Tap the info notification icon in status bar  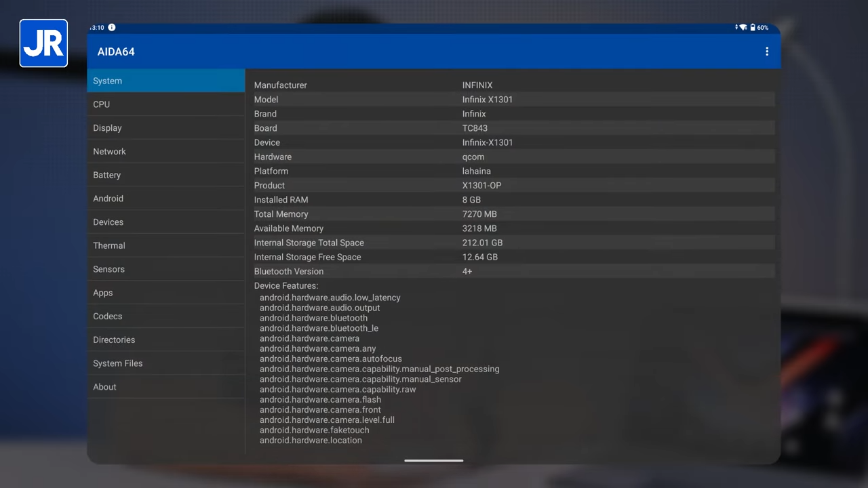pos(112,27)
